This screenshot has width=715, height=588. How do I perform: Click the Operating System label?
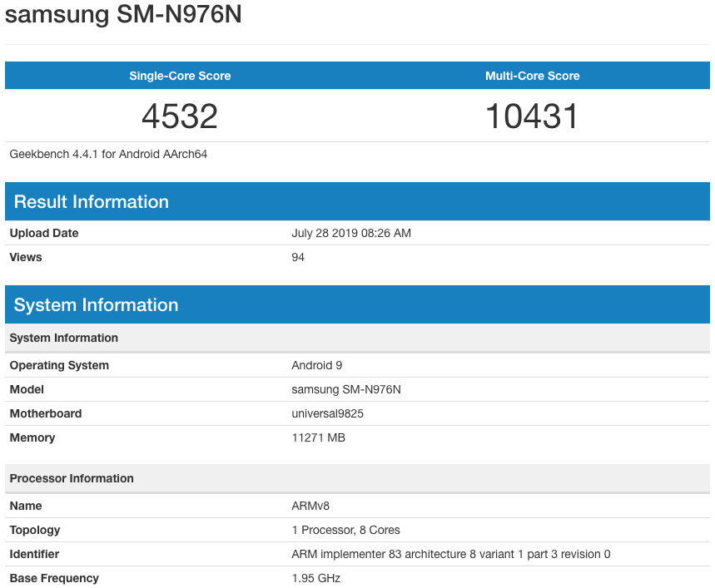[x=59, y=365]
